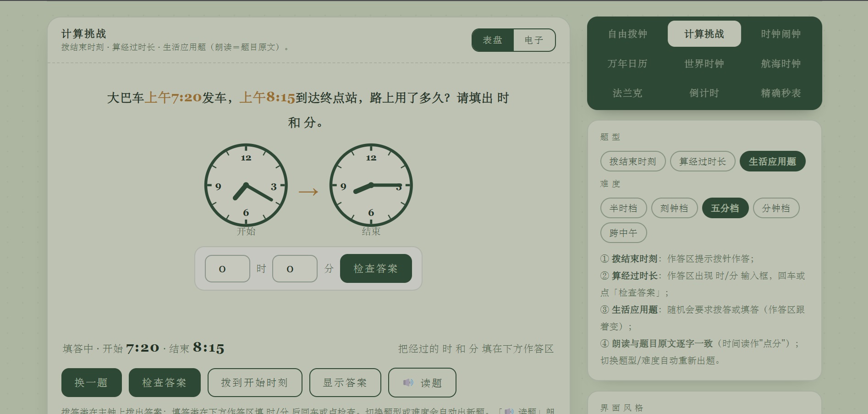
Task: Reveal the answer with 显示答案
Action: [x=345, y=382]
